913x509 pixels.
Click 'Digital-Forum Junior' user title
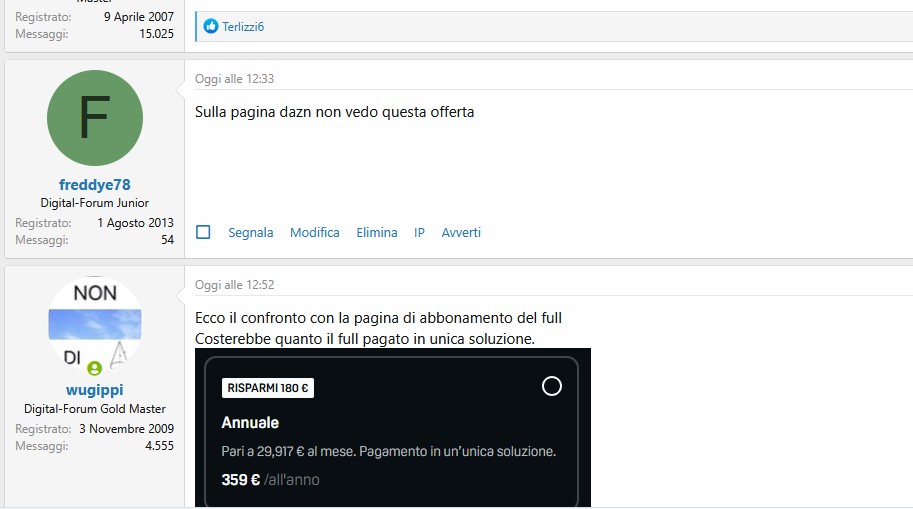[95, 203]
